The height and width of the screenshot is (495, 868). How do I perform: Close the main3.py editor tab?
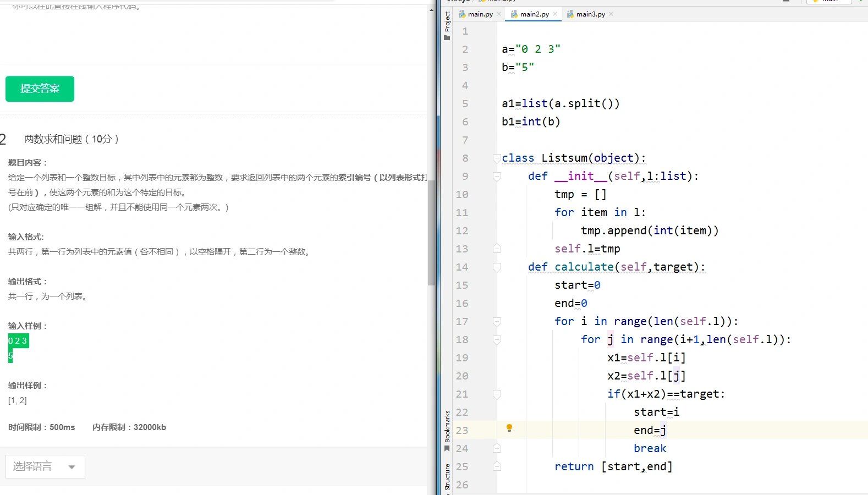(x=611, y=14)
